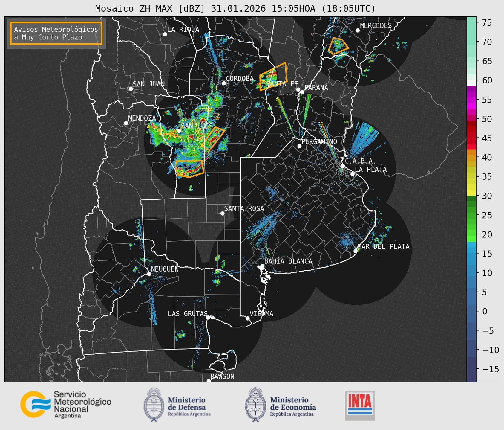
Task: Click the Avisos Meteorológicos a Muy Corto Plazo legend box
Action: 56,33
